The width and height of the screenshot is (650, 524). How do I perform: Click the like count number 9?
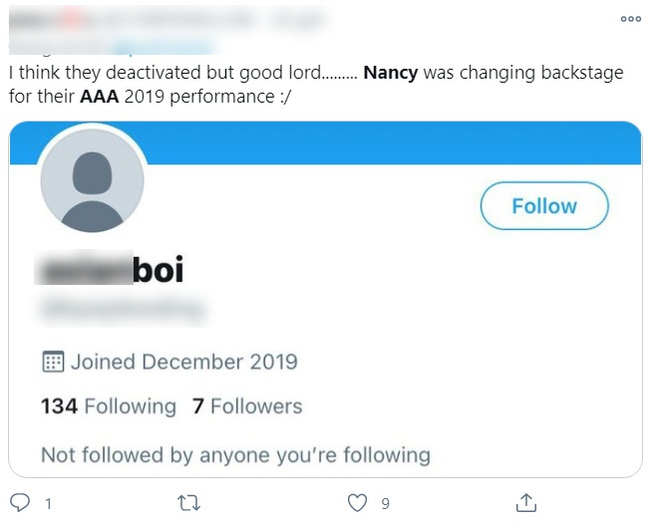(x=385, y=503)
